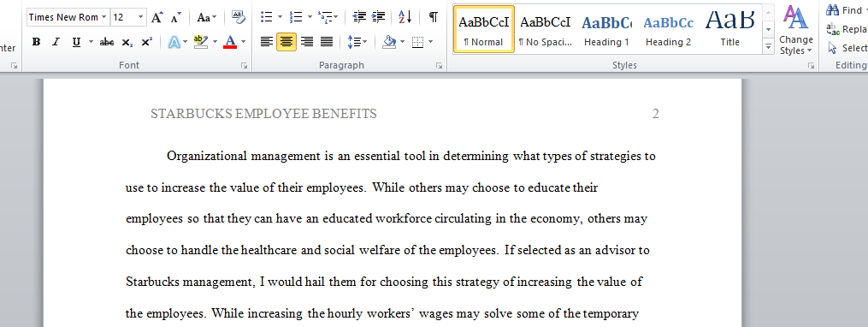This screenshot has height=327, width=868.
Task: Apply the Heading 1 style
Action: [606, 29]
